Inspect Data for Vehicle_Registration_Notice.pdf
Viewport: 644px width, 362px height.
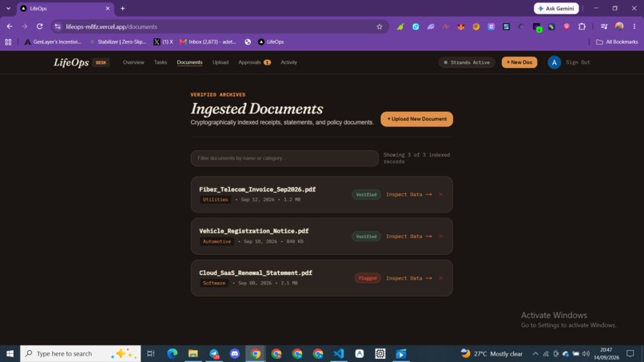pyautogui.click(x=408, y=237)
